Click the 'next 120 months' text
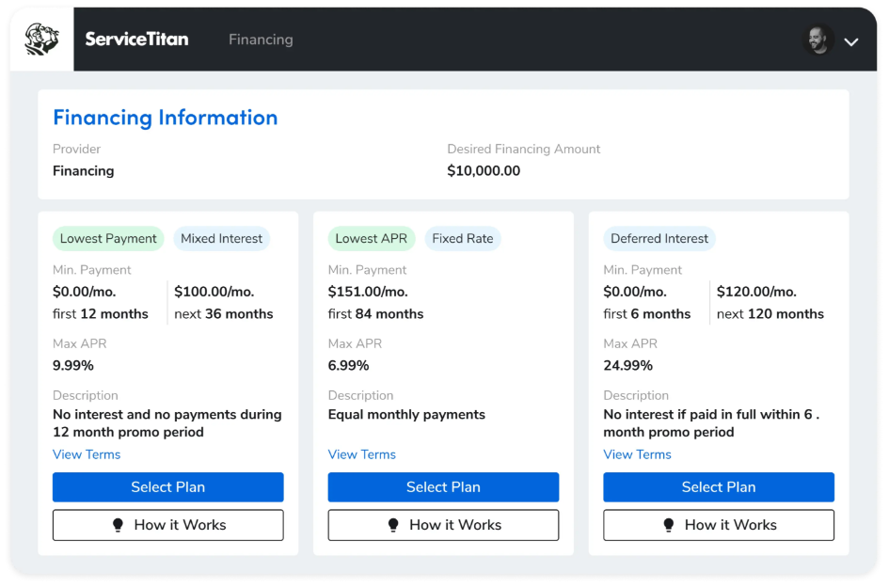Image resolution: width=889 pixels, height=588 pixels. point(770,313)
